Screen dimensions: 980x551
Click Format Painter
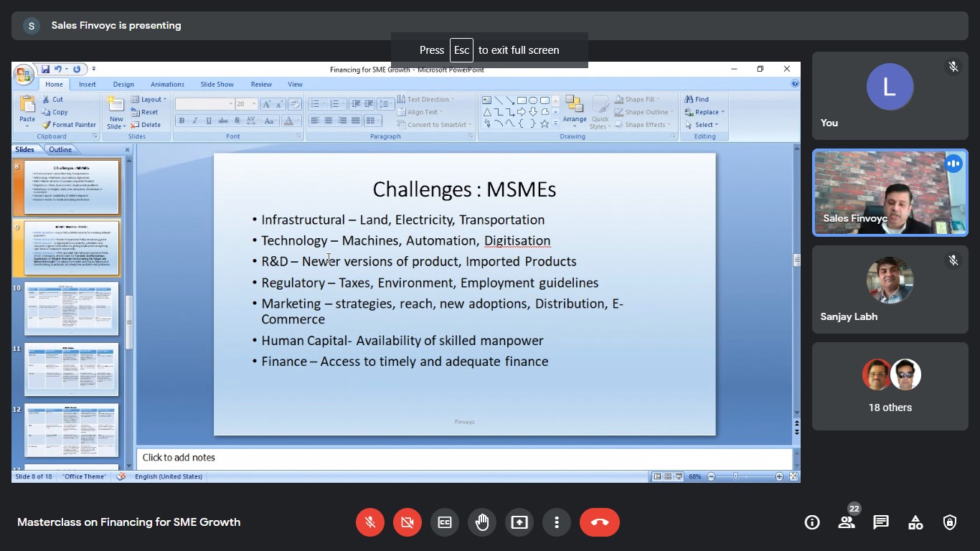(x=69, y=125)
